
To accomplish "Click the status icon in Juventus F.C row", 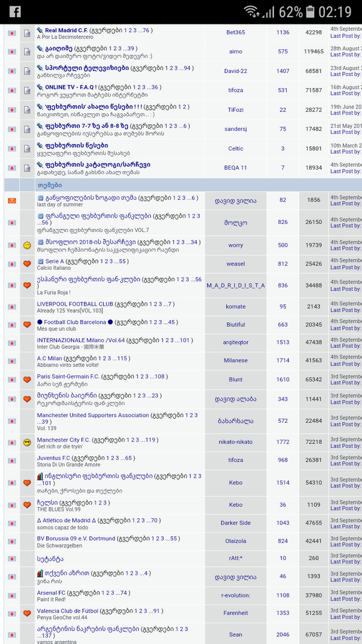I will coord(12,460).
